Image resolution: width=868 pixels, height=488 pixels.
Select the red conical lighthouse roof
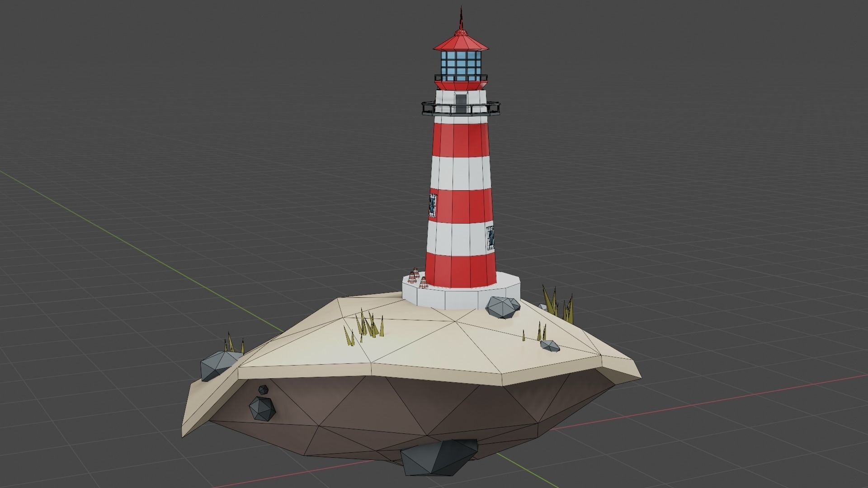[x=461, y=42]
